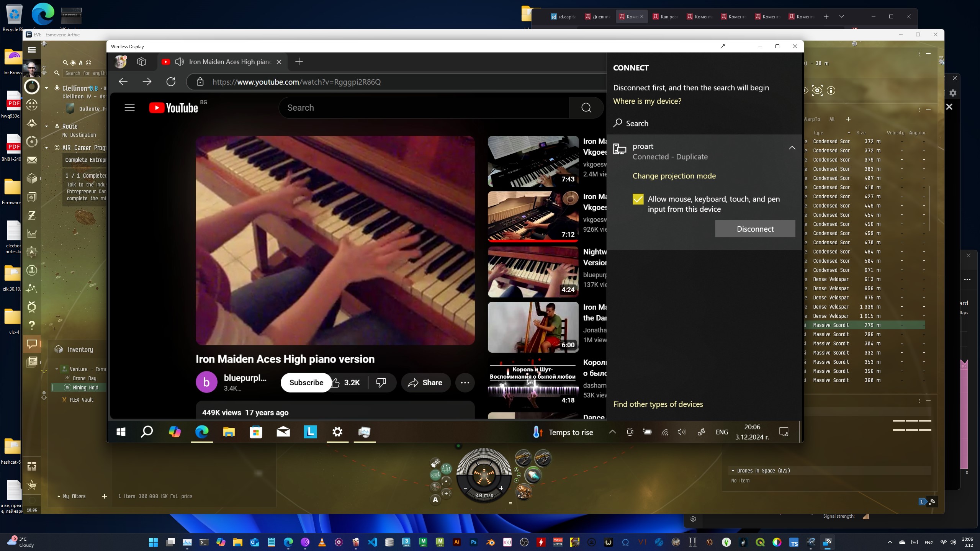The height and width of the screenshot is (551, 980).
Task: Click the Change projection mode link
Action: [x=674, y=176]
